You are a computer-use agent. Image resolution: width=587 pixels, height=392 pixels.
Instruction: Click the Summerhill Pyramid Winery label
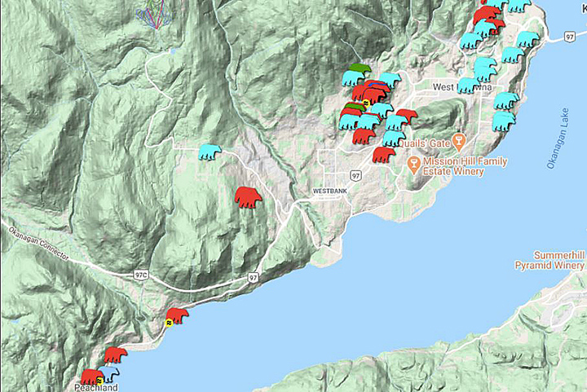click(x=549, y=261)
